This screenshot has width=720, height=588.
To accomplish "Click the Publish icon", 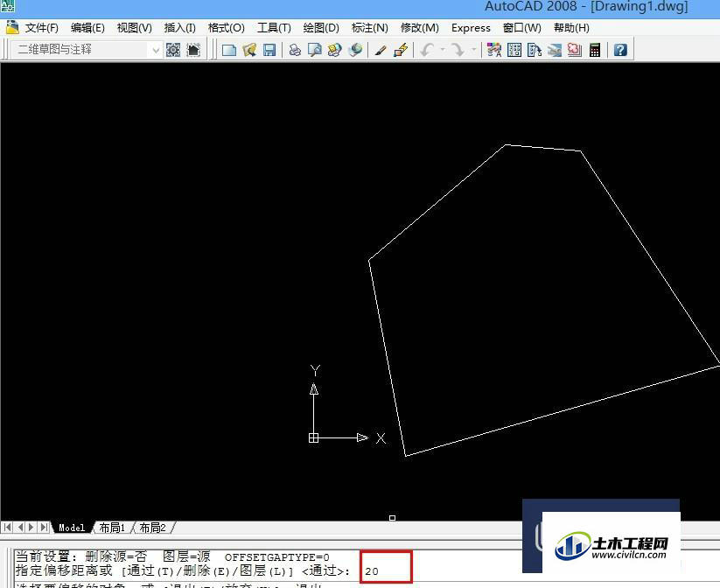I will tap(335, 50).
